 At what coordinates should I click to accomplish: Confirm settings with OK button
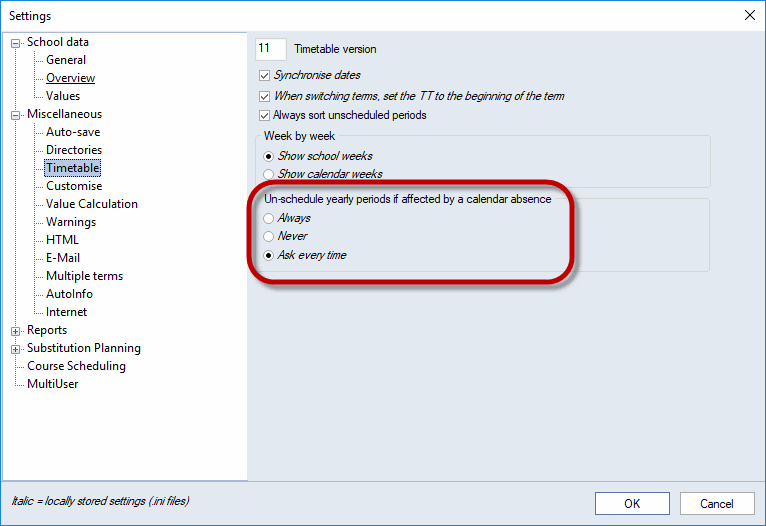[x=632, y=504]
